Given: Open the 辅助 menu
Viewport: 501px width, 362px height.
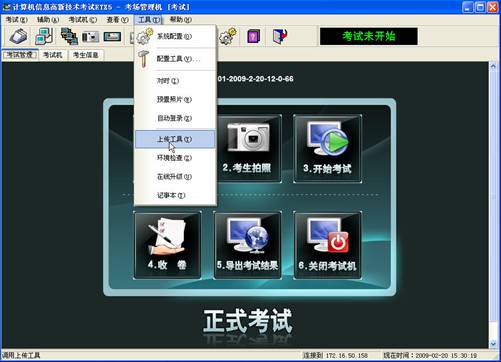Looking at the screenshot, I should coord(48,20).
